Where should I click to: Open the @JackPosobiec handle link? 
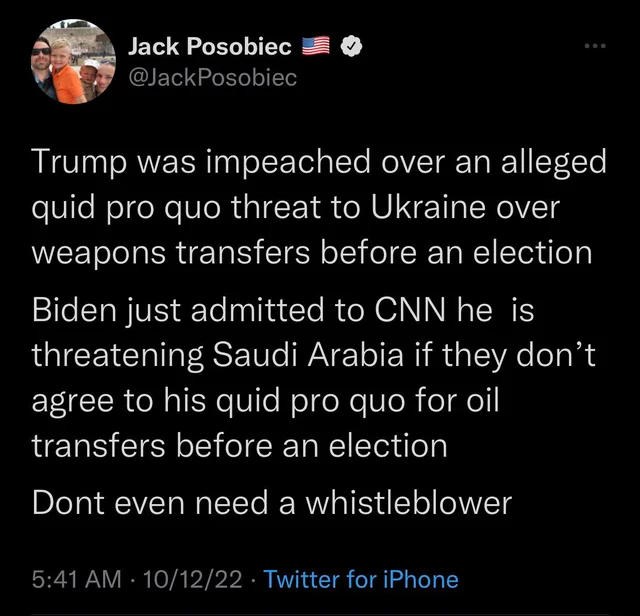pyautogui.click(x=213, y=77)
